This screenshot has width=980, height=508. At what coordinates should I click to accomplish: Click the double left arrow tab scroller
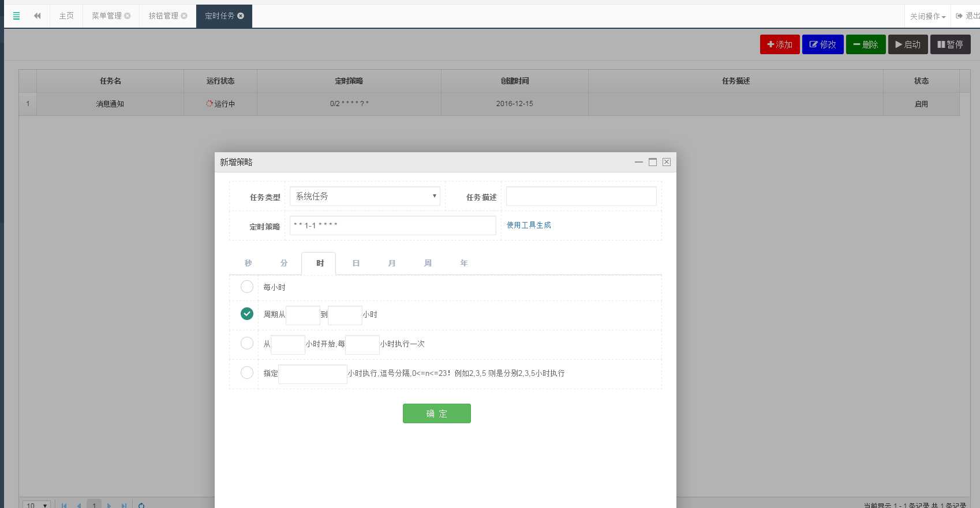pos(38,16)
